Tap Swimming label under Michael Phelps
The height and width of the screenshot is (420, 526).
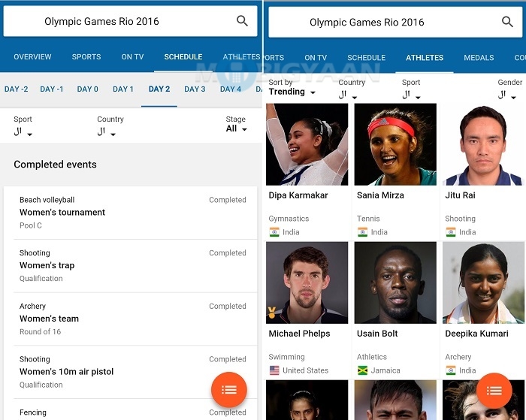click(x=286, y=357)
